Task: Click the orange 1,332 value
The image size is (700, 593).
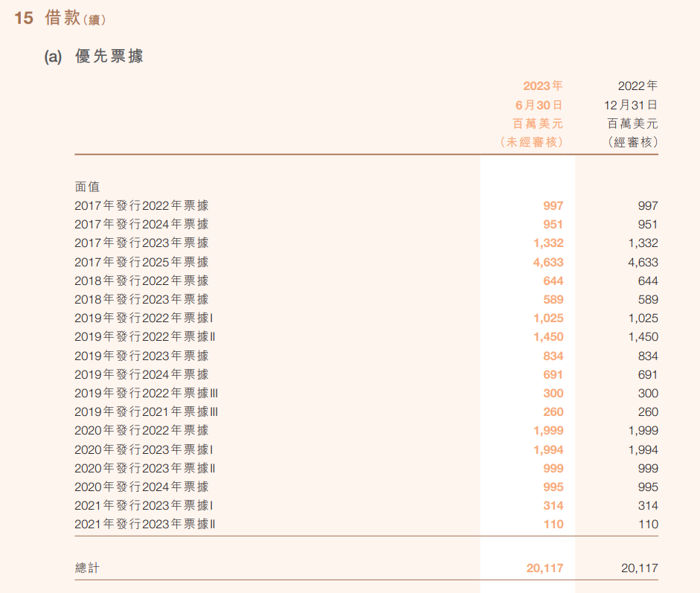Action: (548, 243)
